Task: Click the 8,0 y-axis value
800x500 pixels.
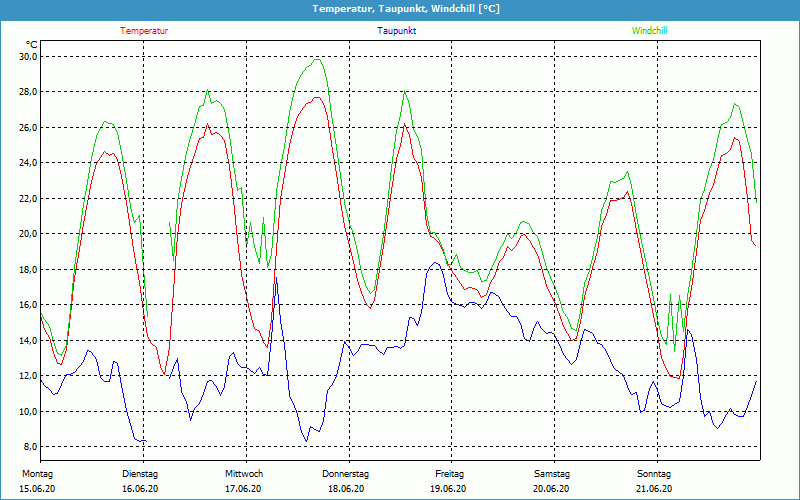Action: [30, 447]
